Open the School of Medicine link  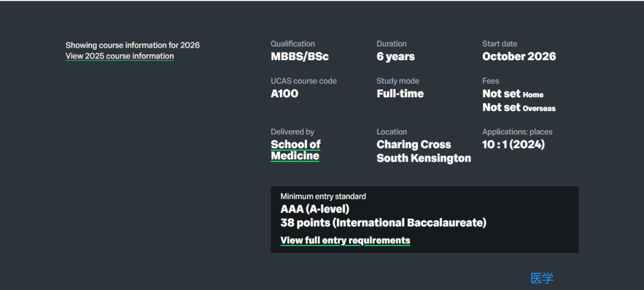[x=296, y=150]
